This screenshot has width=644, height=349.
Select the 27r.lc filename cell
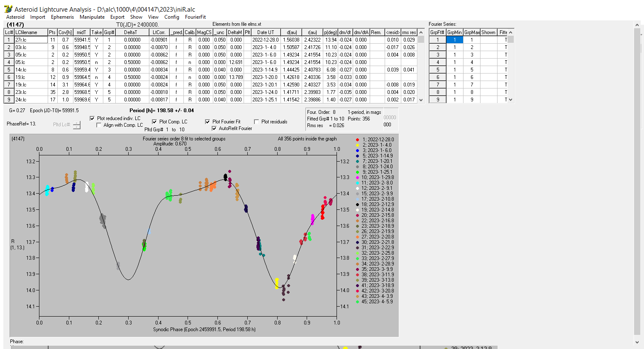pyautogui.click(x=31, y=40)
